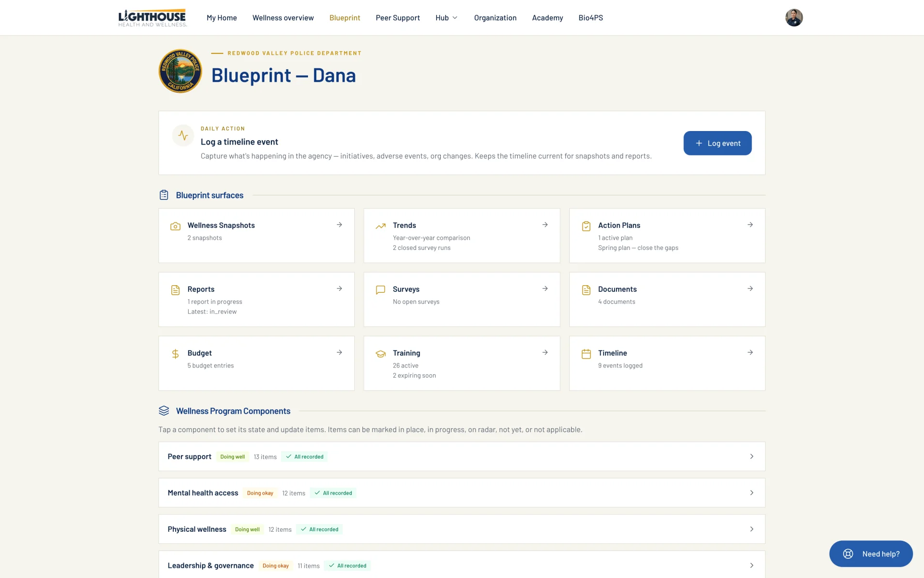Click the Action Plans clipboard icon
Screen dimensions: 924x578
click(586, 226)
